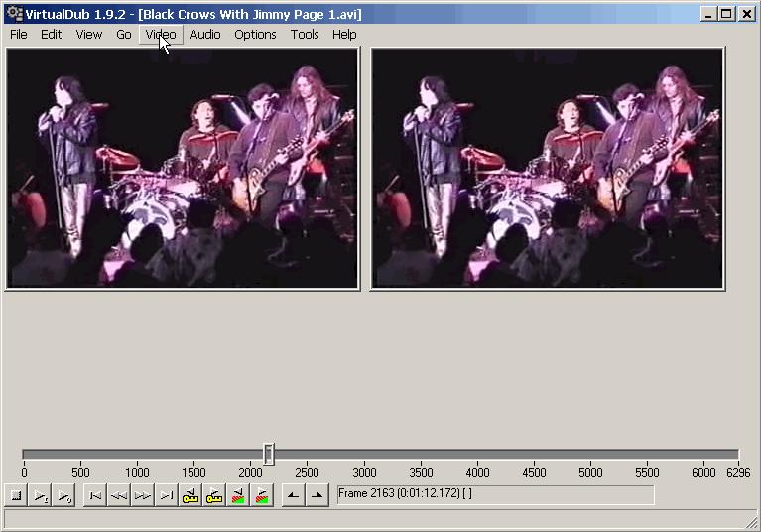
Task: Click the output video pane
Action: tap(548, 169)
